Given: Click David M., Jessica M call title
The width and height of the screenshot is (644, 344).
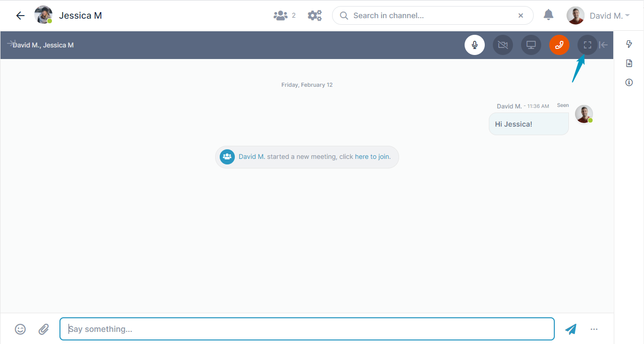Looking at the screenshot, I should [x=43, y=45].
